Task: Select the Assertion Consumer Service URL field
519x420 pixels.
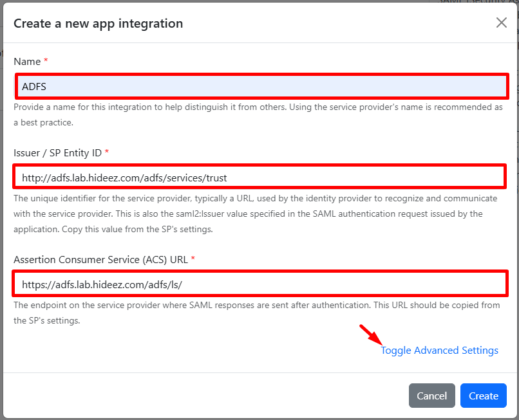Action: [x=260, y=284]
